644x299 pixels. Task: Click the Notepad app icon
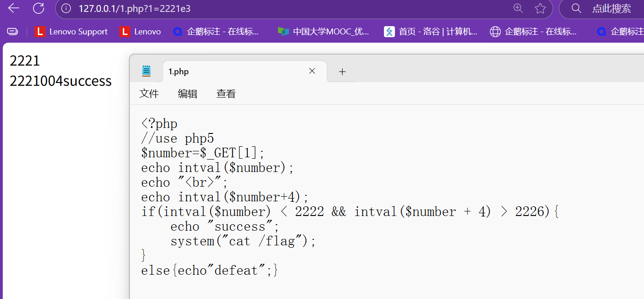146,71
